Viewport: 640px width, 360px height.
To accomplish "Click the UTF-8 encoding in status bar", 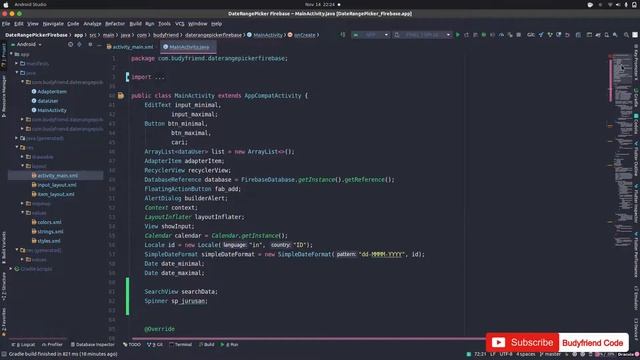I will [506, 354].
